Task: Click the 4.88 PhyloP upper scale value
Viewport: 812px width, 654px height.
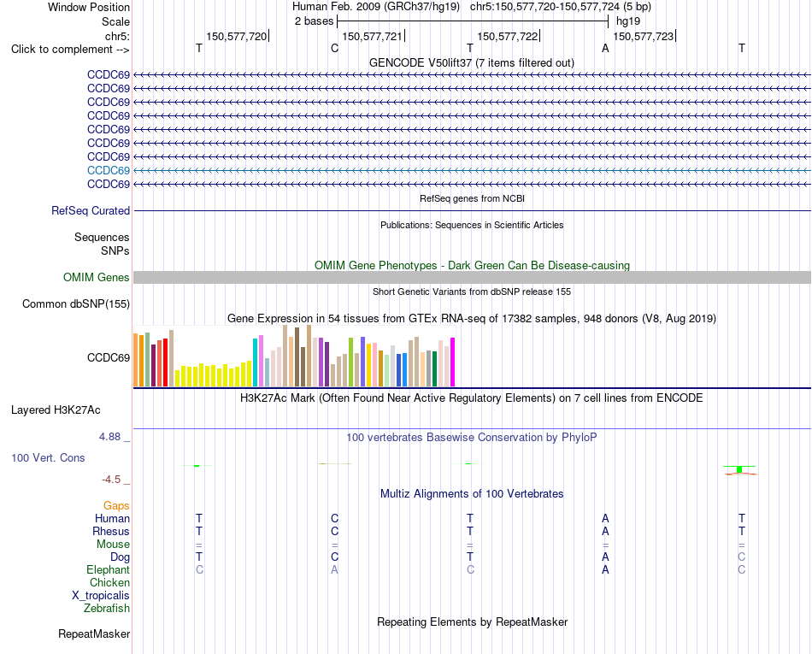Action: tap(109, 437)
